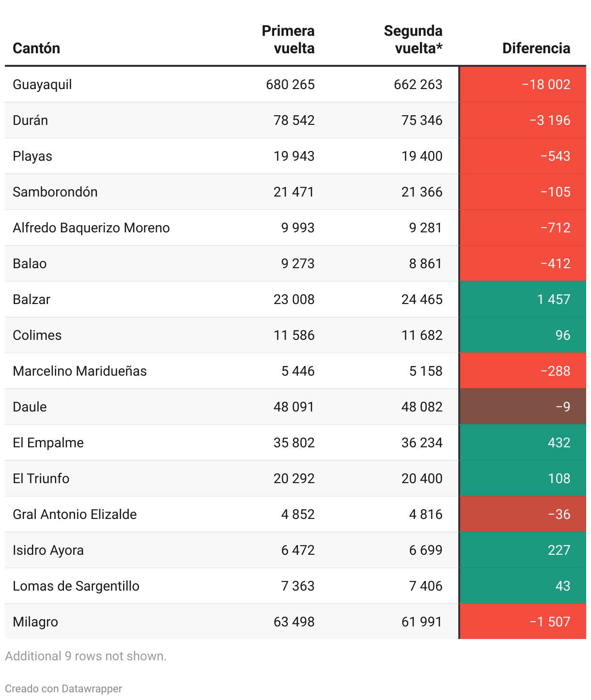Click the Additional 9 rows not shown text
This screenshot has width=591, height=700.
pos(86,656)
